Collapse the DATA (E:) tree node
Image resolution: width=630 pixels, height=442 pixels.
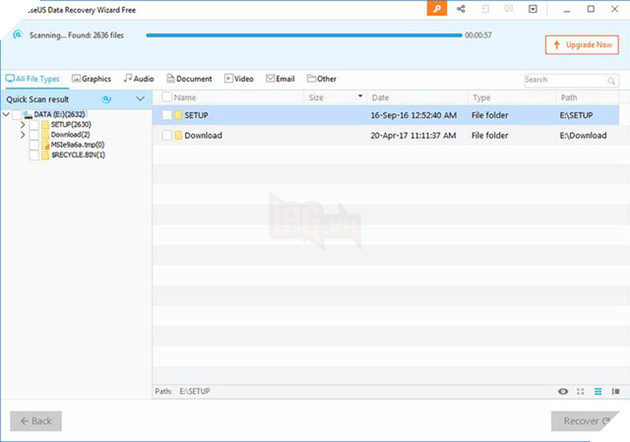pos(6,115)
